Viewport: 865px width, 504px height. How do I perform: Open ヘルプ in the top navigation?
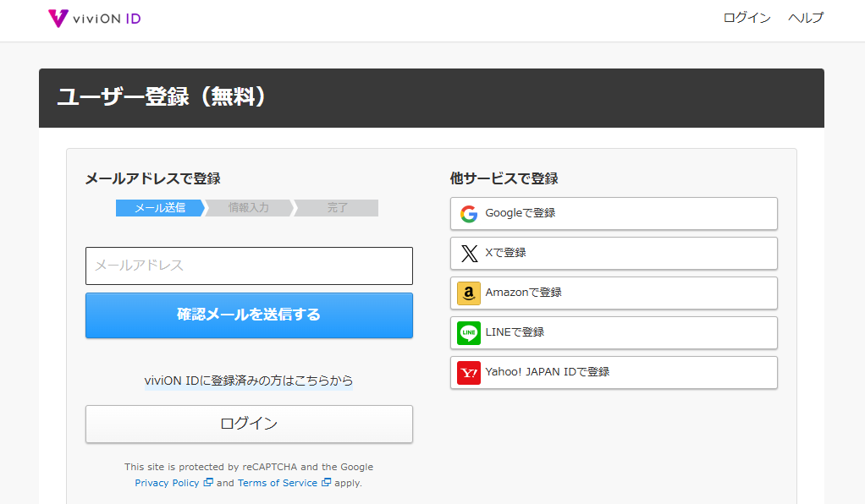805,18
